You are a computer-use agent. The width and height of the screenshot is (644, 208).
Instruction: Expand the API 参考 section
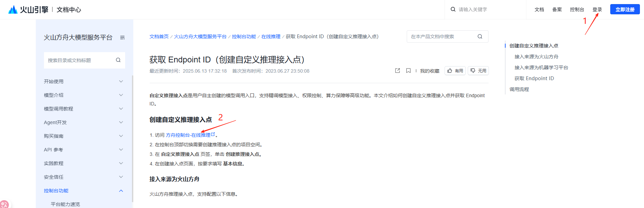click(x=121, y=150)
